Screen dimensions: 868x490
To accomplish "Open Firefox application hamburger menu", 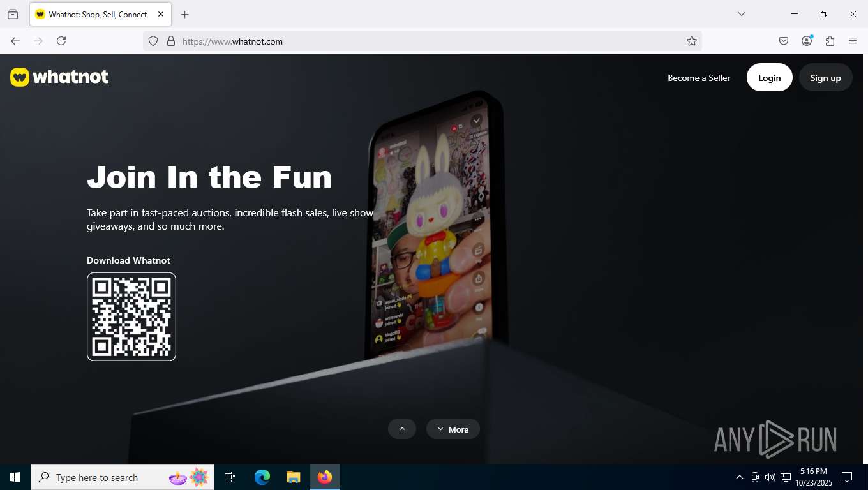I will [x=853, y=41].
